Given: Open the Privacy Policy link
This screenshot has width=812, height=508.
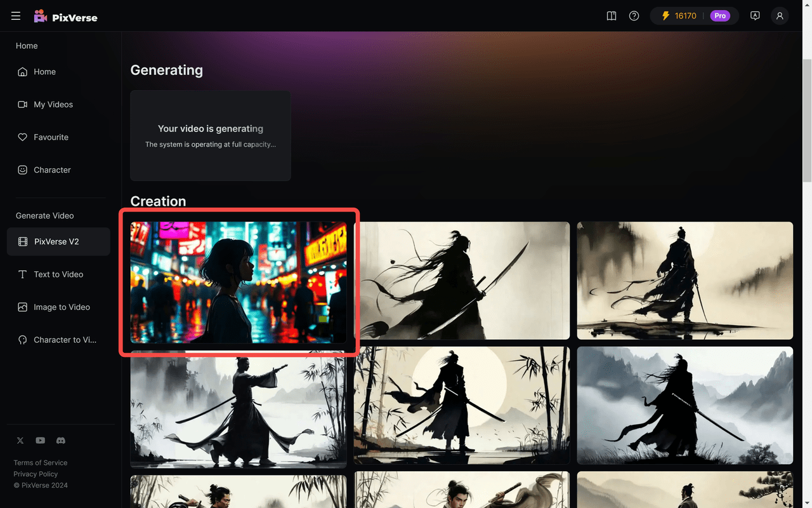Looking at the screenshot, I should [36, 474].
